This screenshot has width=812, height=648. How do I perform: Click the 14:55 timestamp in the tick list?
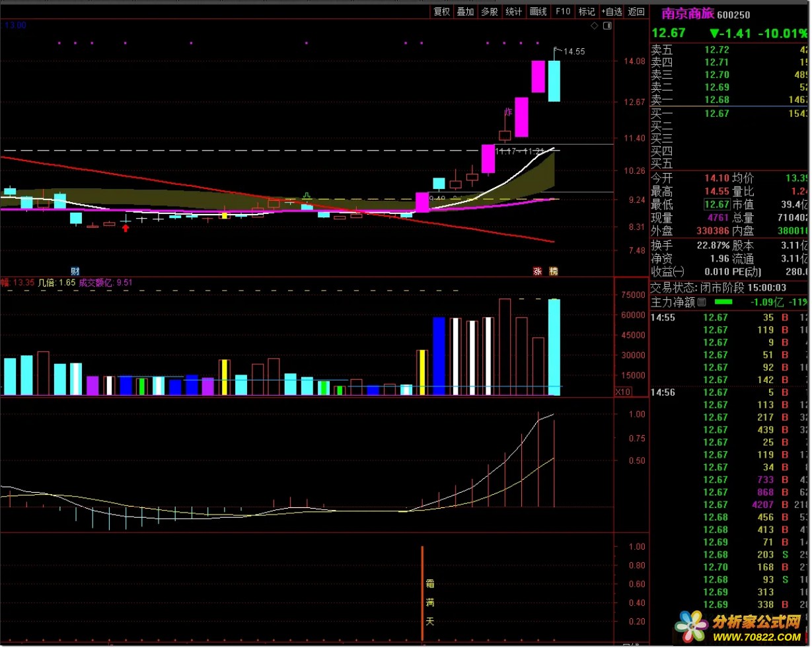(x=663, y=318)
